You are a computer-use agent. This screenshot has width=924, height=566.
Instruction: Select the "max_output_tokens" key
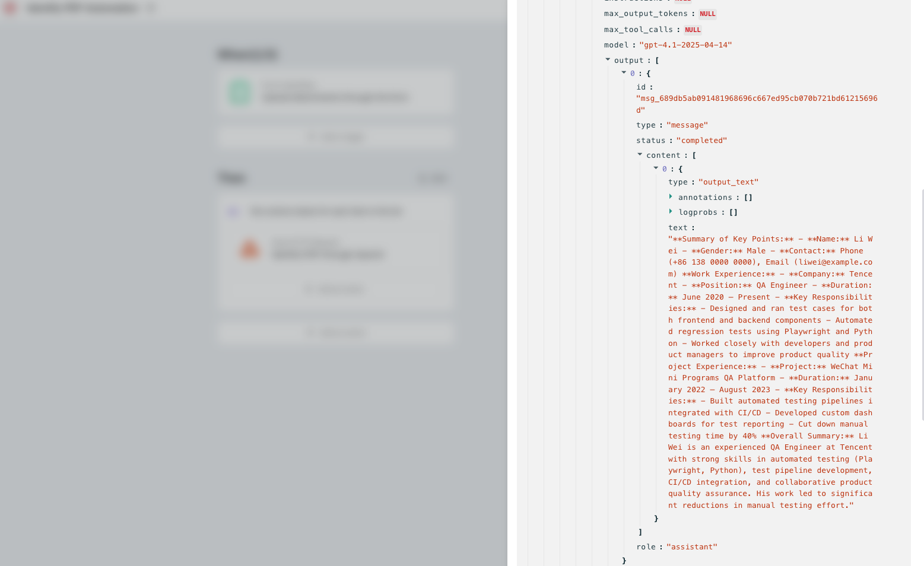(x=646, y=14)
